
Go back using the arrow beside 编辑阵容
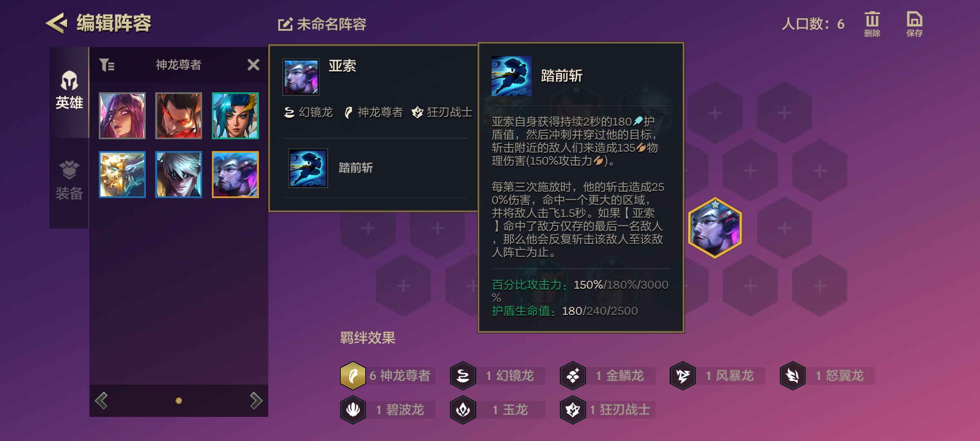pos(56,23)
